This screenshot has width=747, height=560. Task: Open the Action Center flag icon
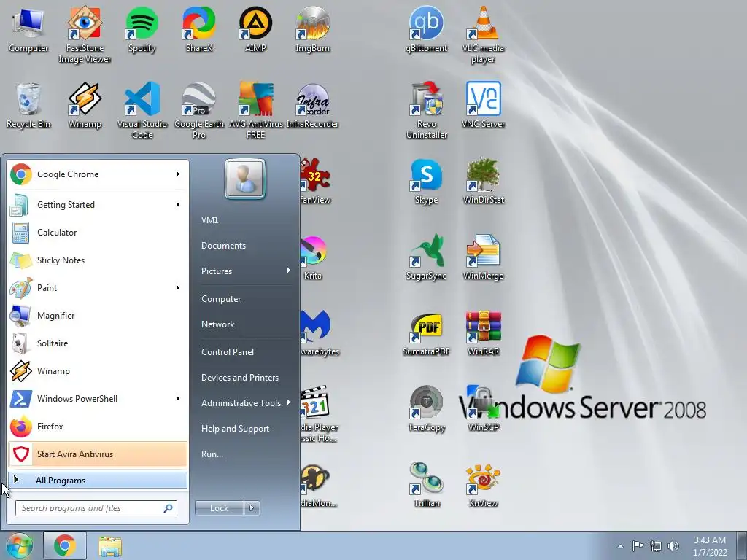[638, 546]
